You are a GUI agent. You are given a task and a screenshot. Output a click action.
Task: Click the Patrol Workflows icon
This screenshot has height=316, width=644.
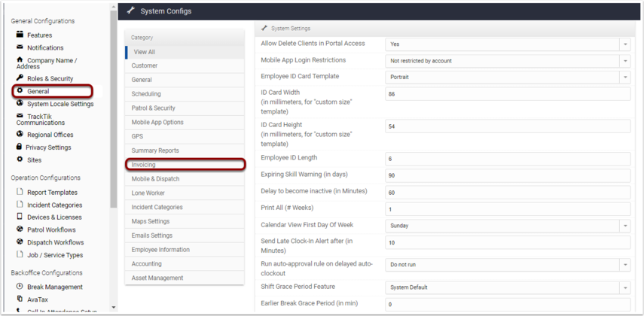point(20,229)
